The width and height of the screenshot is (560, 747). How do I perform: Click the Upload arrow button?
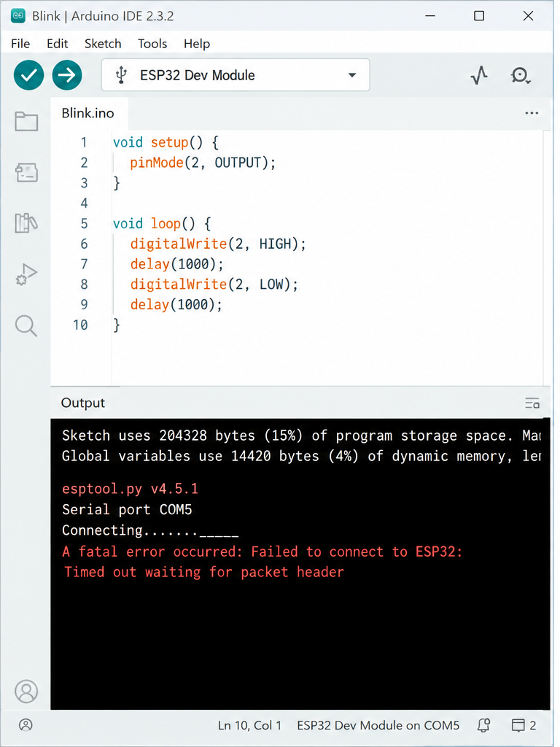[67, 75]
